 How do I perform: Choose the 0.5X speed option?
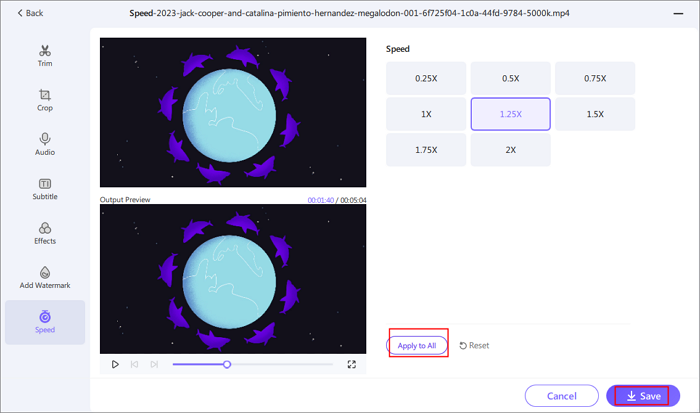pos(510,78)
